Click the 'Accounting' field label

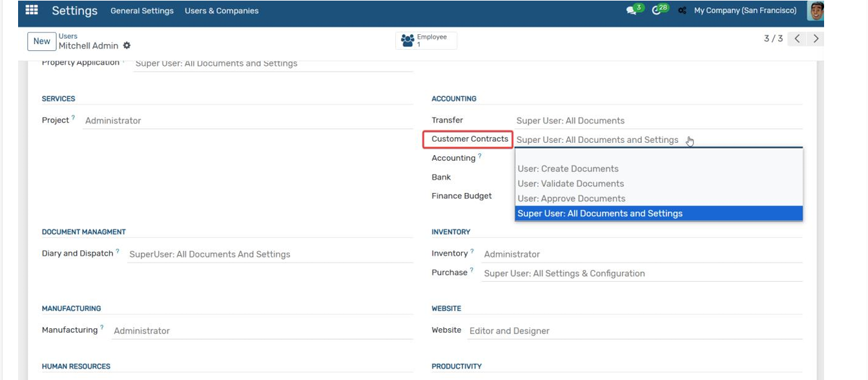pyautogui.click(x=453, y=158)
